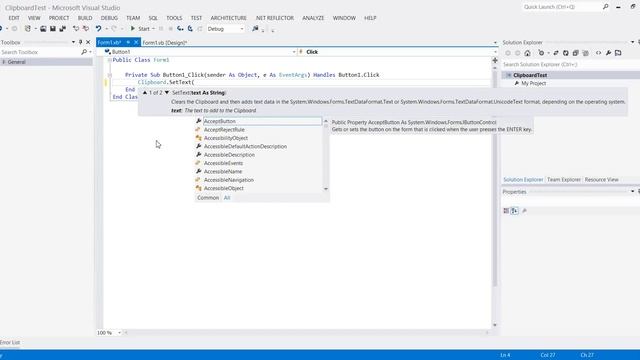
Task: Click the Search Toolbox input field
Action: (40, 52)
